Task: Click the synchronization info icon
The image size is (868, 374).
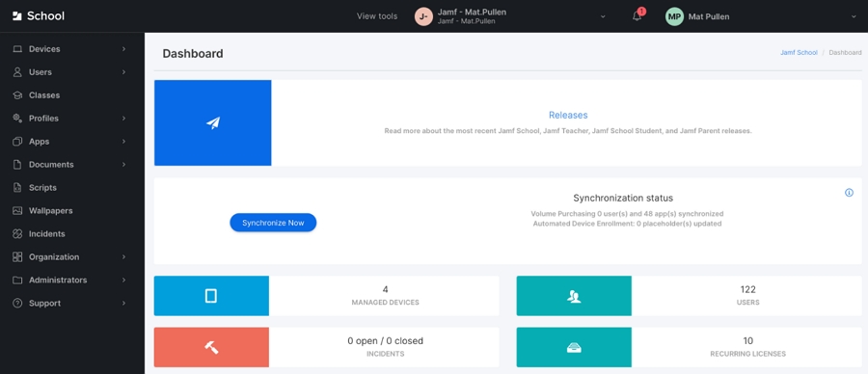Action: 849,193
